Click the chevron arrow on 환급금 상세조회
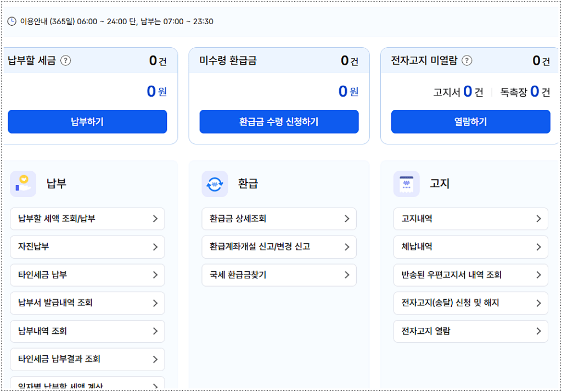 click(346, 219)
